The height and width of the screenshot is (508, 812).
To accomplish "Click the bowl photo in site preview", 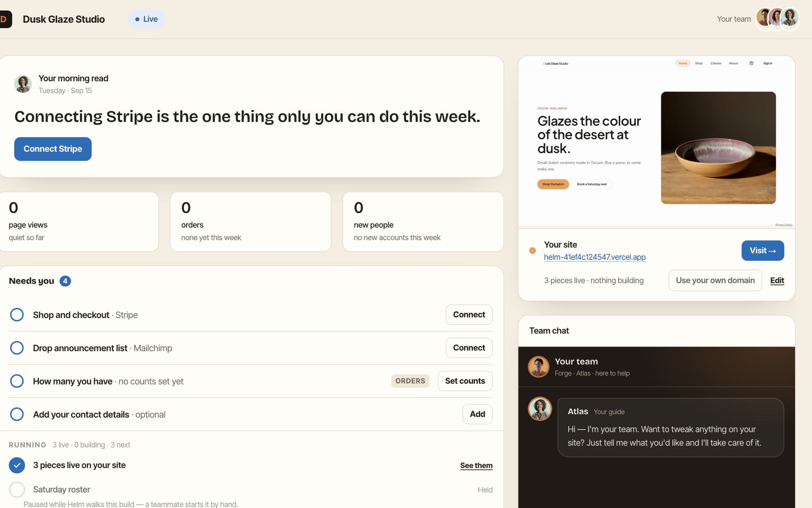I will coord(718,148).
